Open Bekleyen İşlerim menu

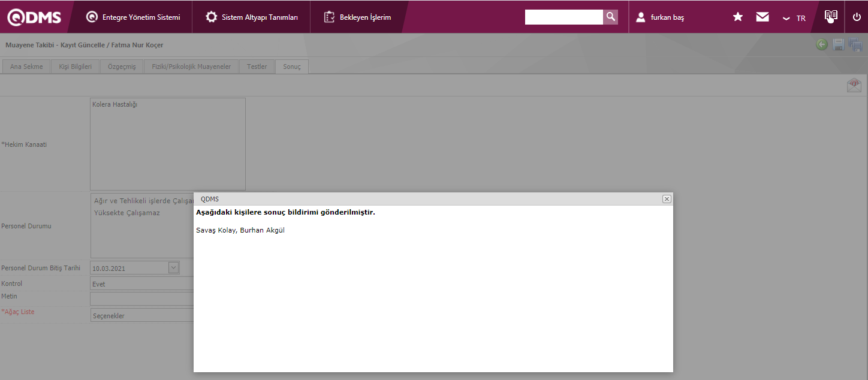pyautogui.click(x=358, y=17)
